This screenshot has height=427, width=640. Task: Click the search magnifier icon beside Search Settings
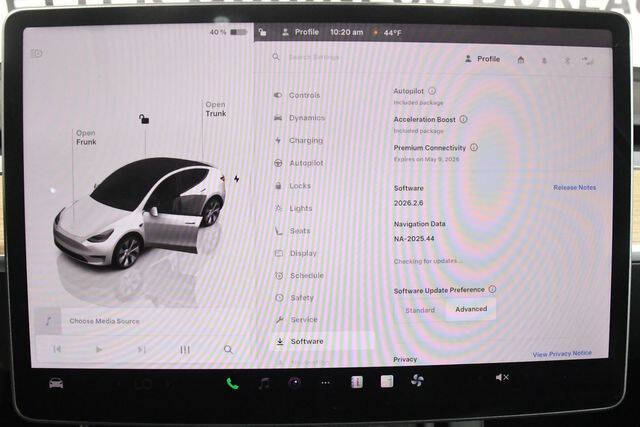tap(276, 57)
